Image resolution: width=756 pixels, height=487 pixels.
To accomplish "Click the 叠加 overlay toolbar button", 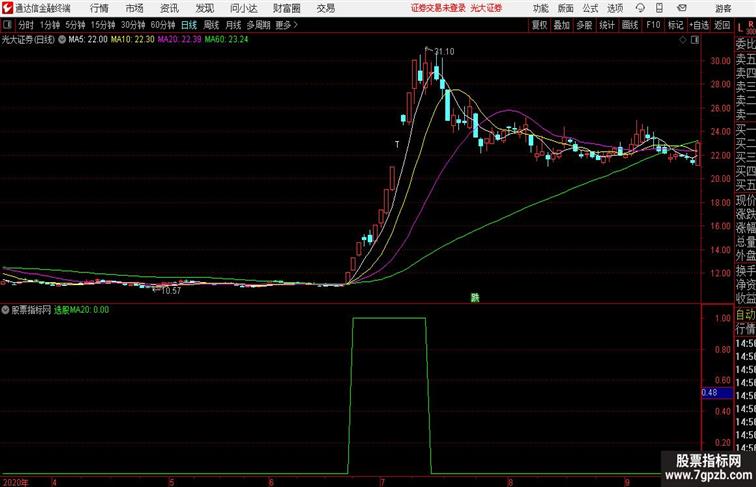I will coord(561,25).
